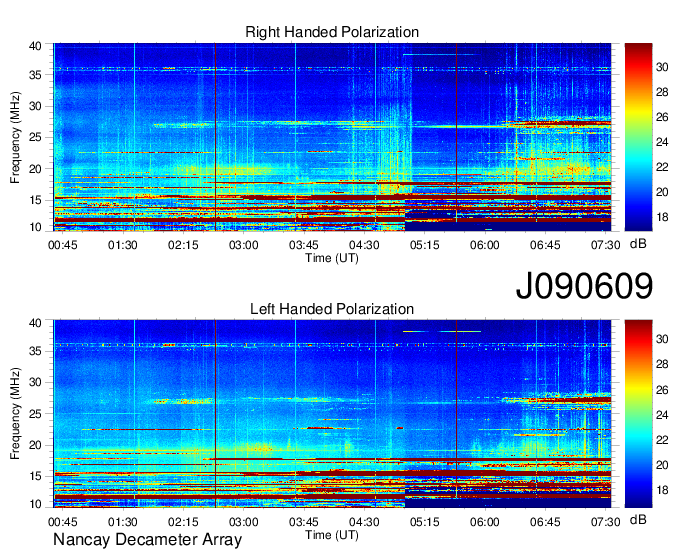The width and height of the screenshot is (680, 552).
Task: Click the 28 dB value on Right Handed color bar
Action: tap(662, 92)
